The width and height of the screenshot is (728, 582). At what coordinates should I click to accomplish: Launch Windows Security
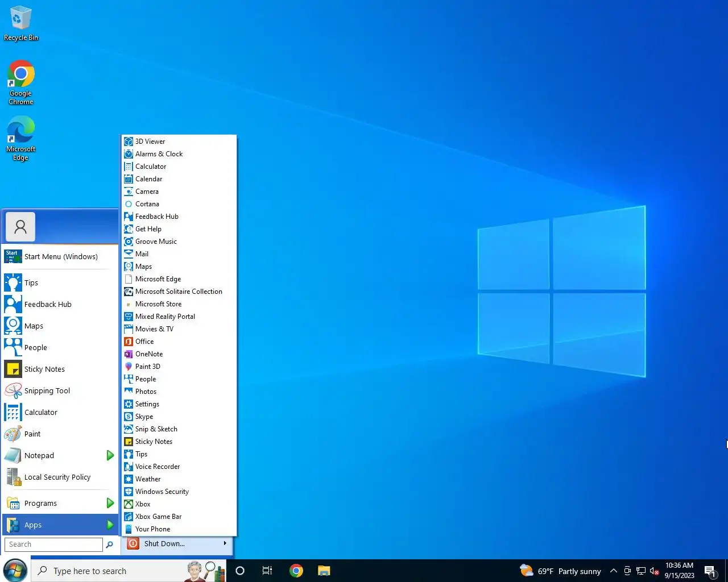point(179,492)
